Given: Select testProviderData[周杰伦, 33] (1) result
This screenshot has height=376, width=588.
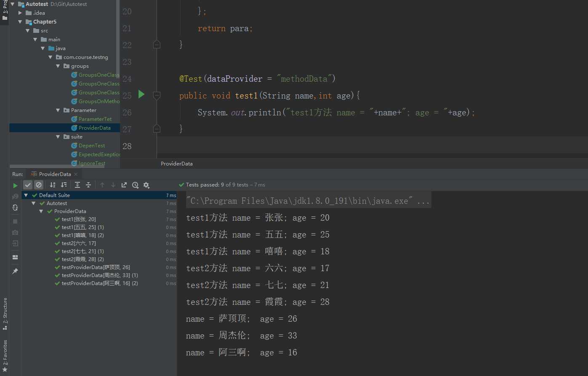Looking at the screenshot, I should click(x=99, y=275).
